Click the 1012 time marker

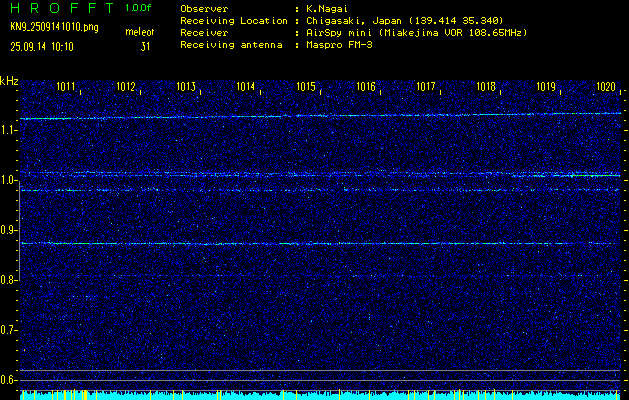(126, 86)
